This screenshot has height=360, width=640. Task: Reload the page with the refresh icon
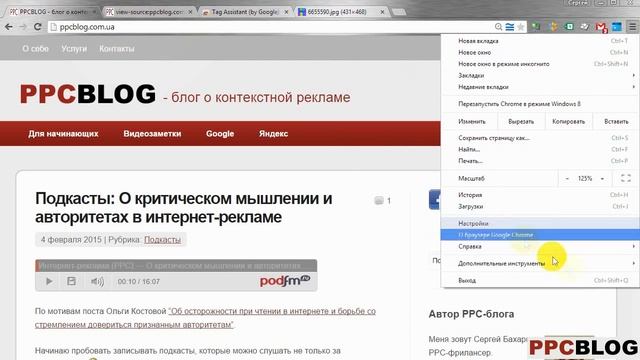[38, 27]
